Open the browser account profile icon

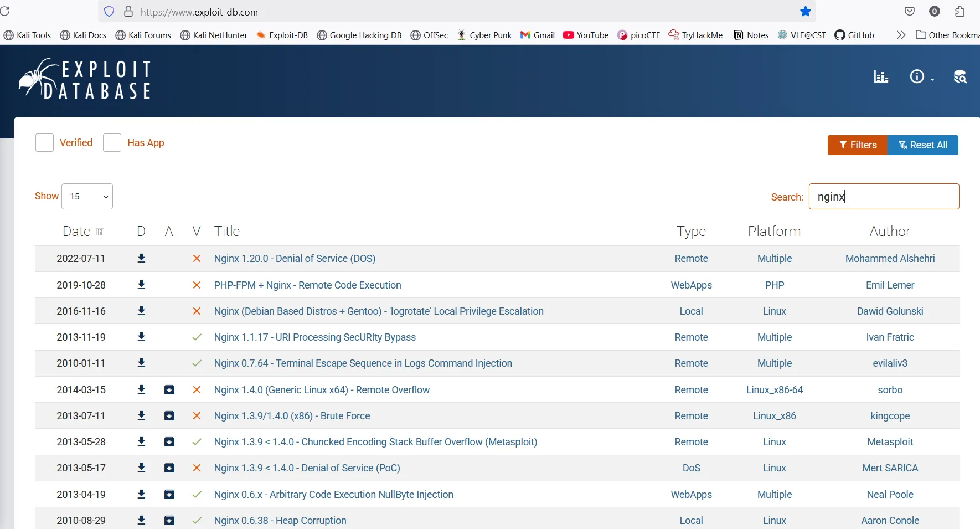[935, 11]
